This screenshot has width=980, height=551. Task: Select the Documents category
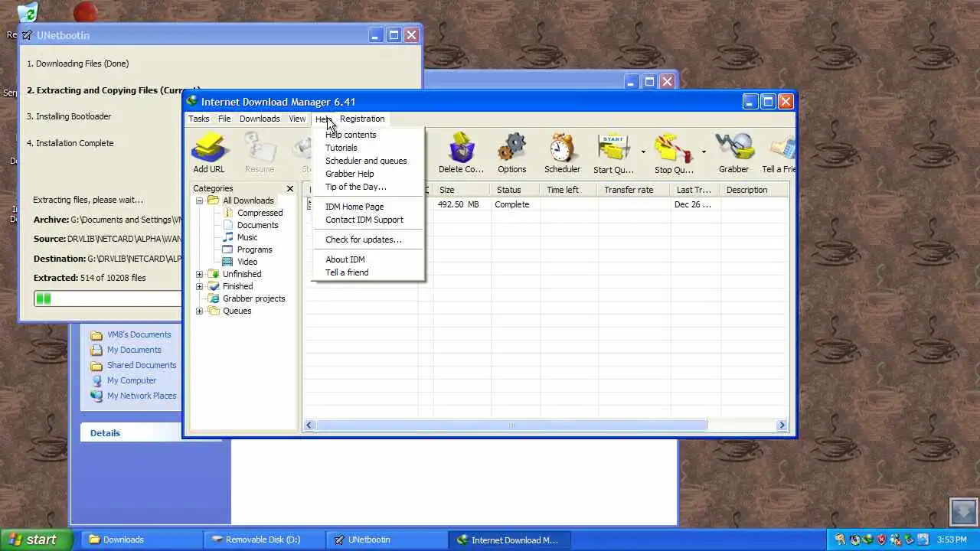[x=257, y=225]
